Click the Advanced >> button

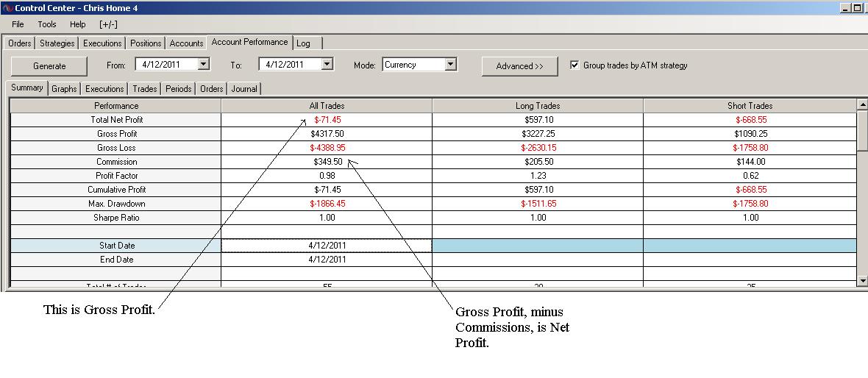click(520, 66)
